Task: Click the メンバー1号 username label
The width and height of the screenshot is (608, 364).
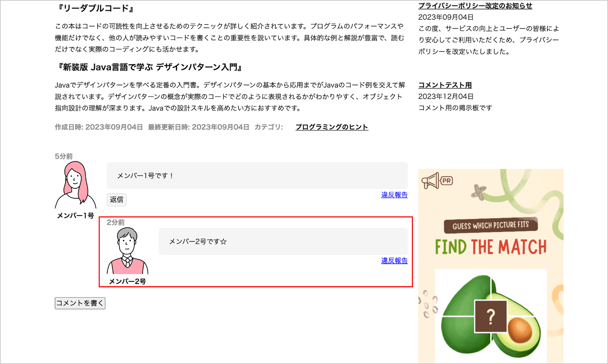Action: 76,216
